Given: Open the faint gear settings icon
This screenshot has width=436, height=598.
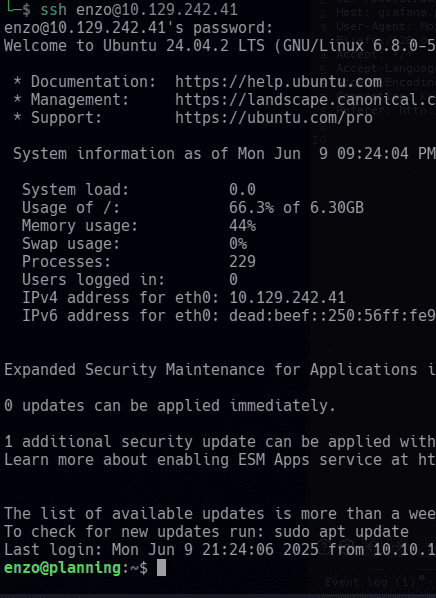Looking at the screenshot, I should (x=347, y=547).
